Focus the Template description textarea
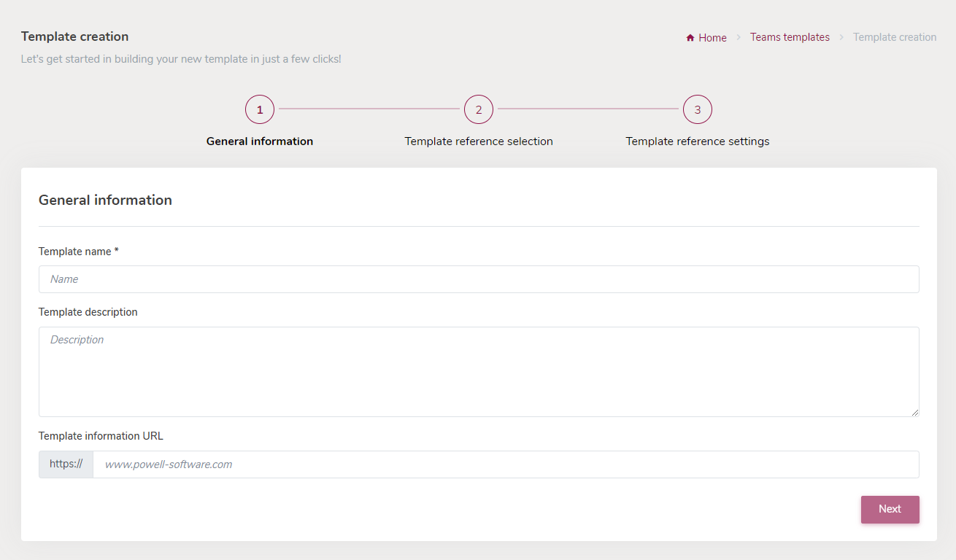 pos(479,372)
